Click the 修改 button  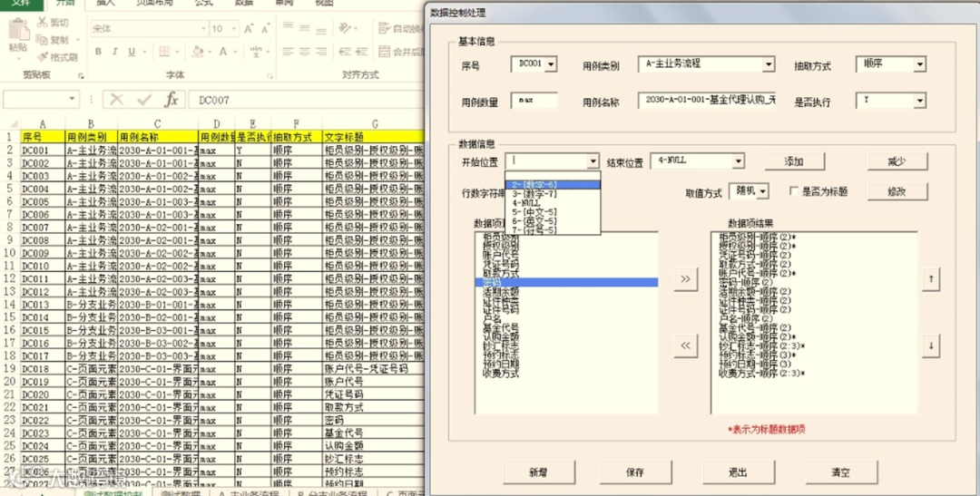point(897,191)
